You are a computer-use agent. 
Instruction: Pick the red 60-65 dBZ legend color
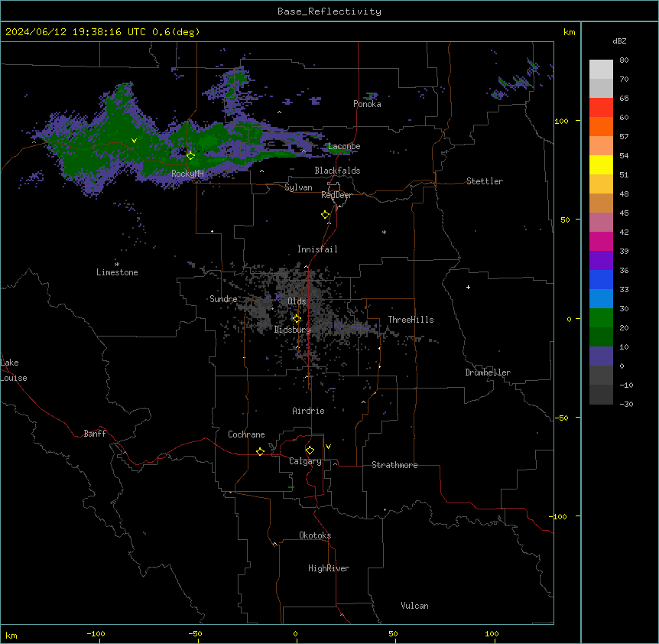(601, 107)
